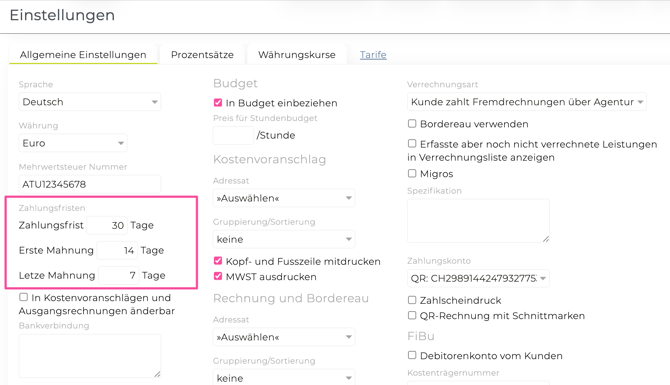Enable Erfasste aber noch nicht verrechnete Leistungen
Viewport: 670px width, 385px height.
click(412, 144)
